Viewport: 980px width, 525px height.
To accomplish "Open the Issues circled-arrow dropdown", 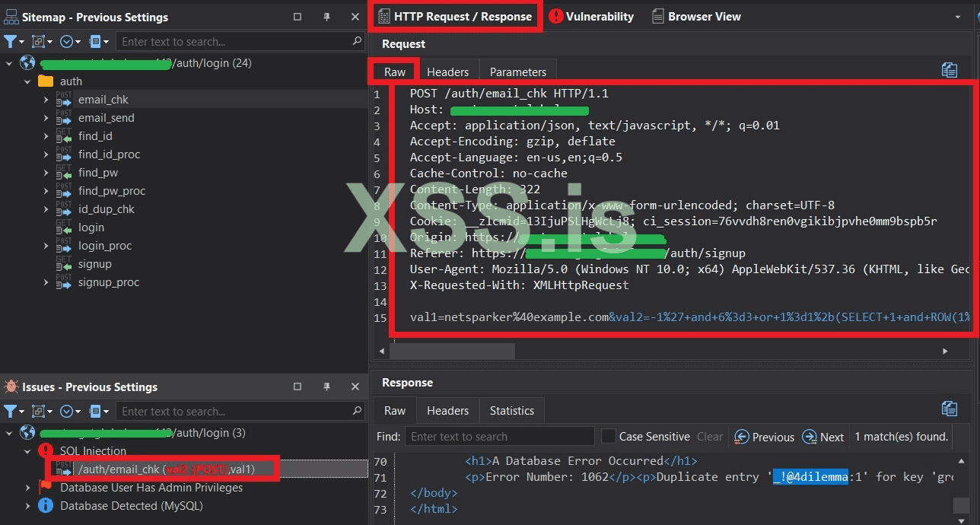I will pos(70,412).
